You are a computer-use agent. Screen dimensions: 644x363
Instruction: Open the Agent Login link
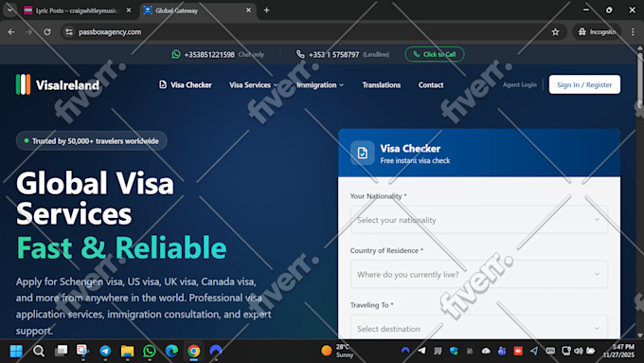point(520,84)
